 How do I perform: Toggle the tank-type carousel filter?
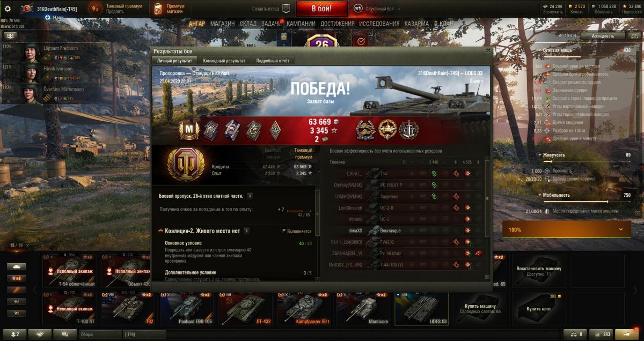click(x=16, y=266)
